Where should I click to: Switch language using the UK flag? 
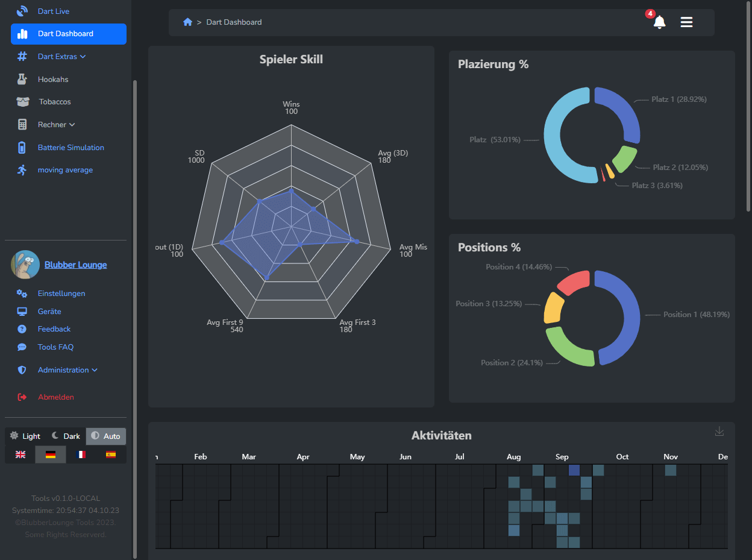(20, 455)
